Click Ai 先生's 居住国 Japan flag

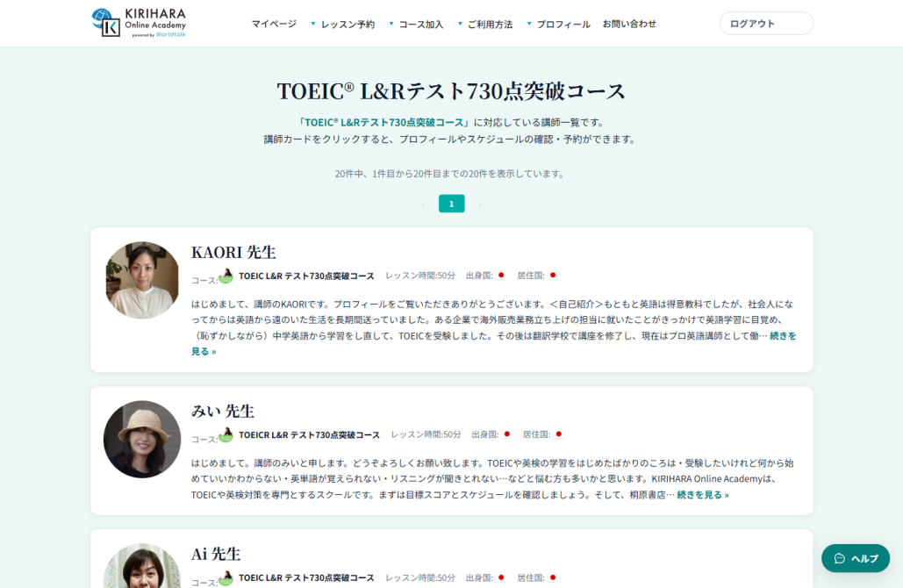tap(553, 577)
